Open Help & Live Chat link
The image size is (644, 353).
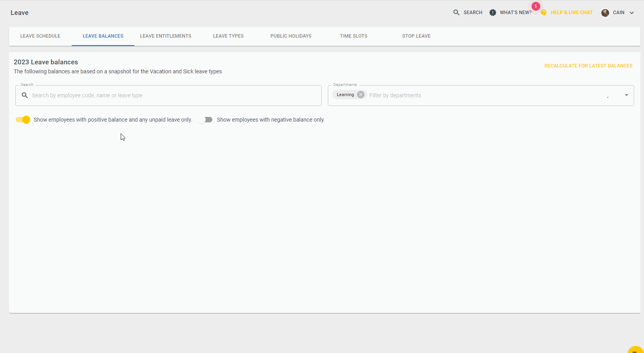(x=572, y=13)
